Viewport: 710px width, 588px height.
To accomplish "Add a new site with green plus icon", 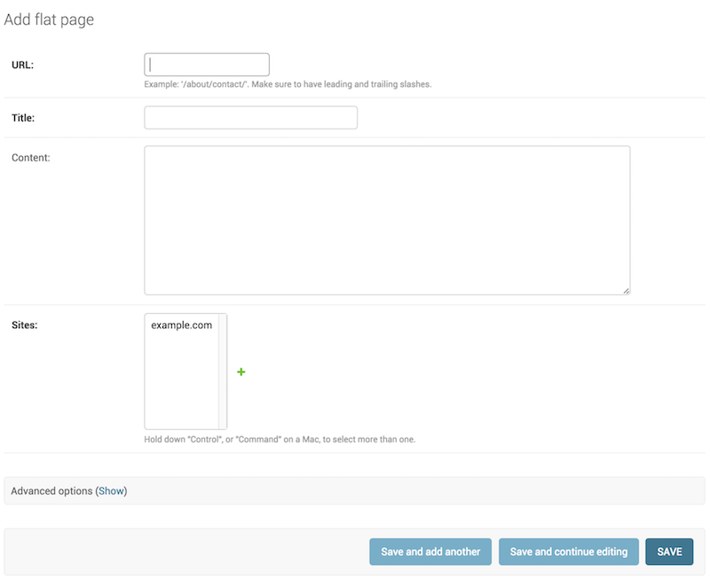I will click(241, 372).
